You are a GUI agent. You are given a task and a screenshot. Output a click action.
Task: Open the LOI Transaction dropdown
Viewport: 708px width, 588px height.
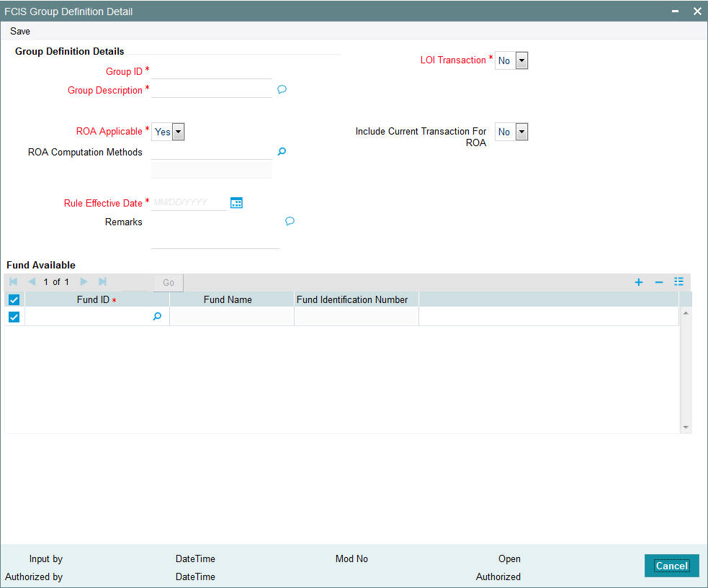tap(521, 60)
